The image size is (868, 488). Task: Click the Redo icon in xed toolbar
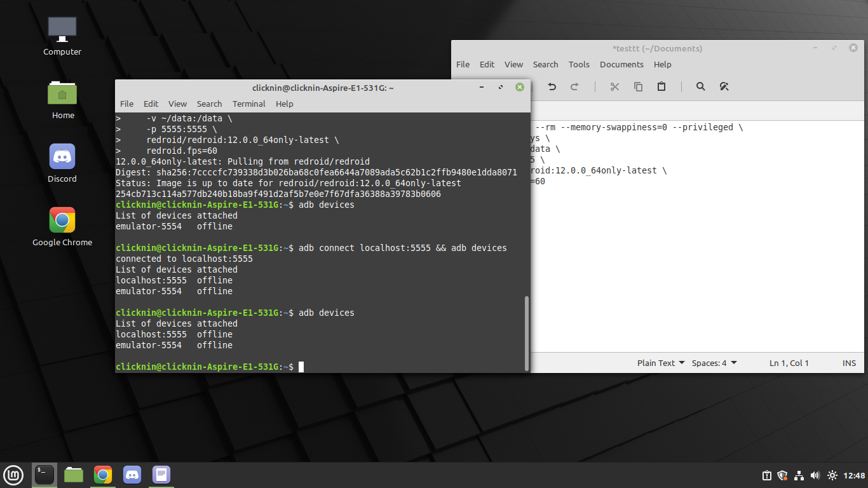(x=574, y=86)
